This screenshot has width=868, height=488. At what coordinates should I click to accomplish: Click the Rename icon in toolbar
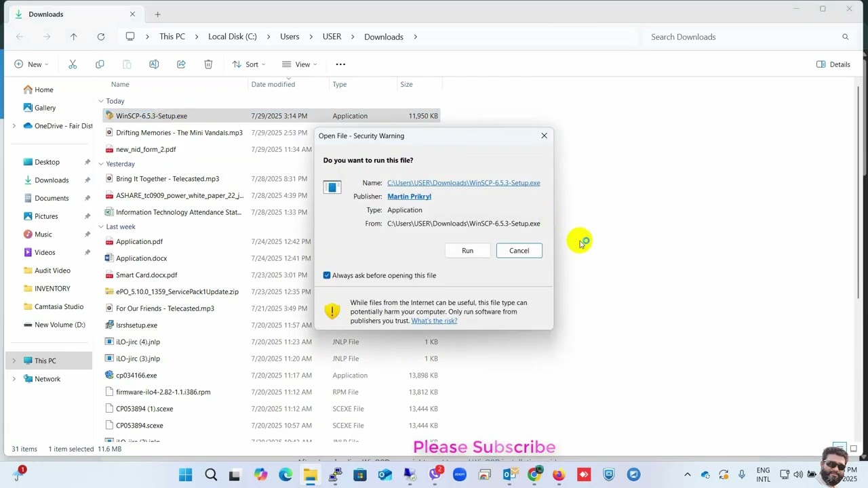point(154,64)
